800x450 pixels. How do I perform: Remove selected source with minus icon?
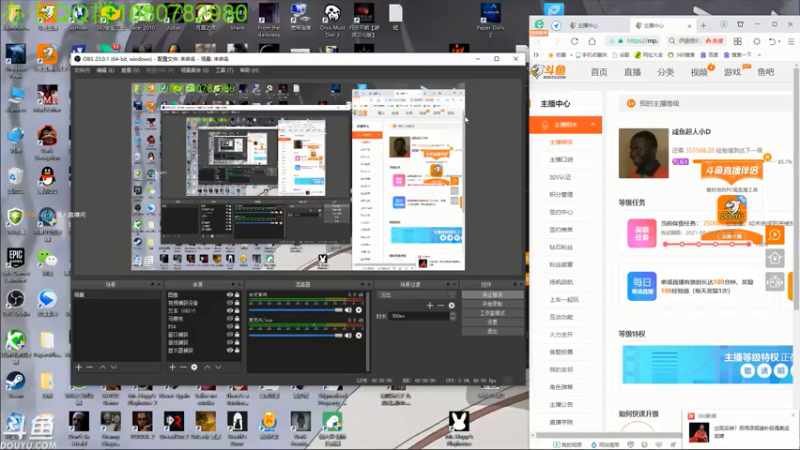pos(183,367)
